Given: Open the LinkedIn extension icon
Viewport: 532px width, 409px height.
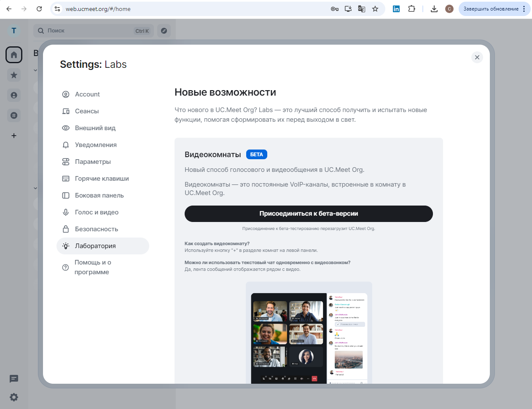Looking at the screenshot, I should (396, 8).
